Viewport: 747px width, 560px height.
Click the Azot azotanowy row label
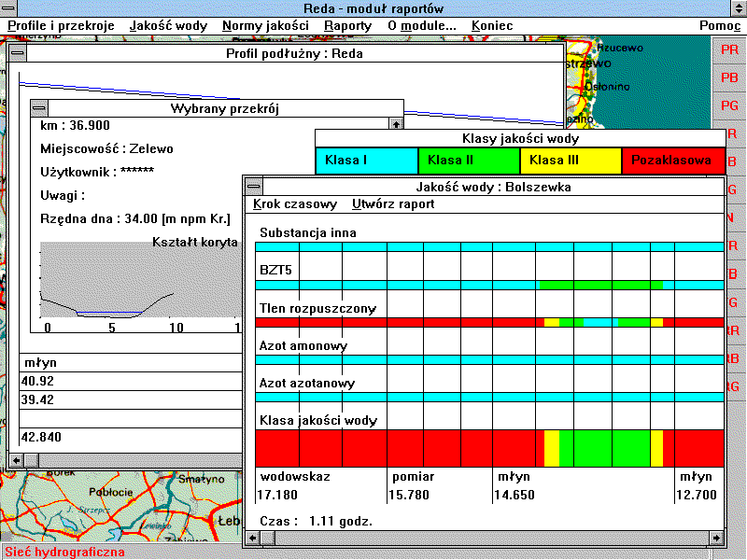(307, 383)
